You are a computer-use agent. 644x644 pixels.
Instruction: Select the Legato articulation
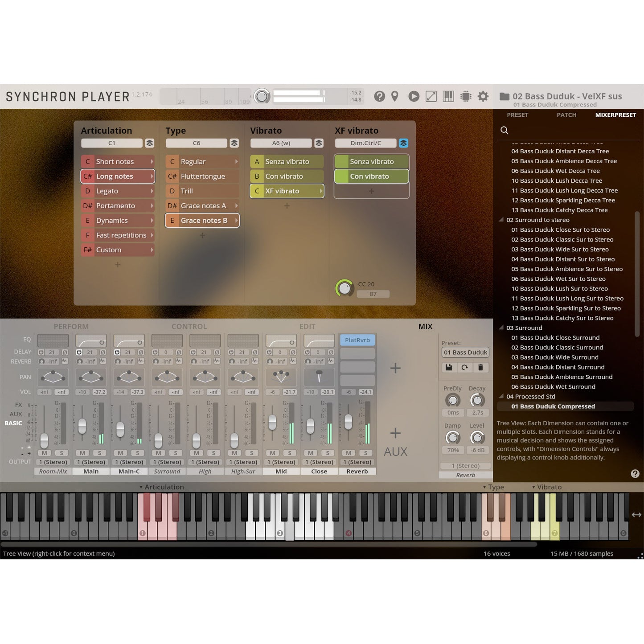coord(117,191)
